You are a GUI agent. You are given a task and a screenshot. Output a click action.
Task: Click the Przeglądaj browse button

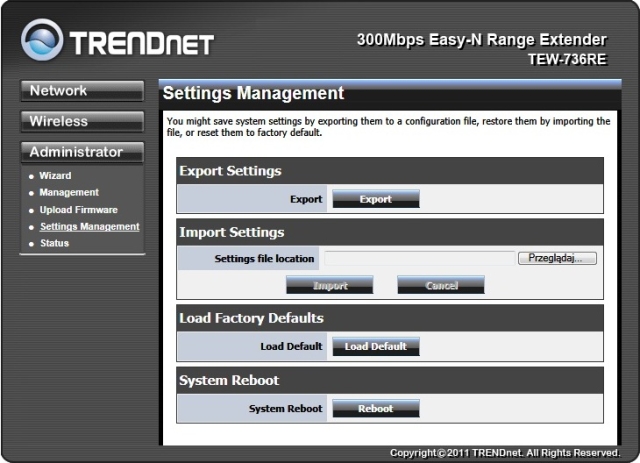[x=556, y=258]
